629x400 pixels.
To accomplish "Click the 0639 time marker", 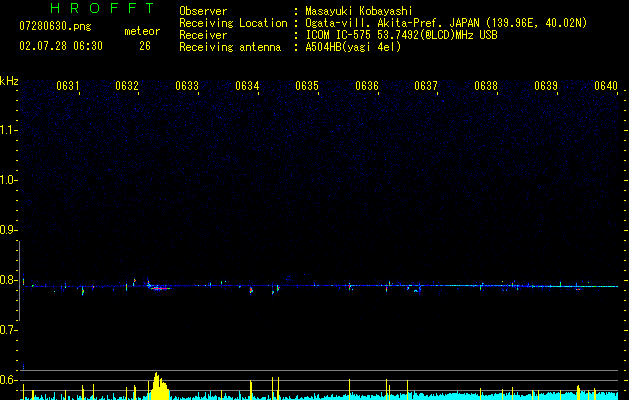I will (546, 86).
